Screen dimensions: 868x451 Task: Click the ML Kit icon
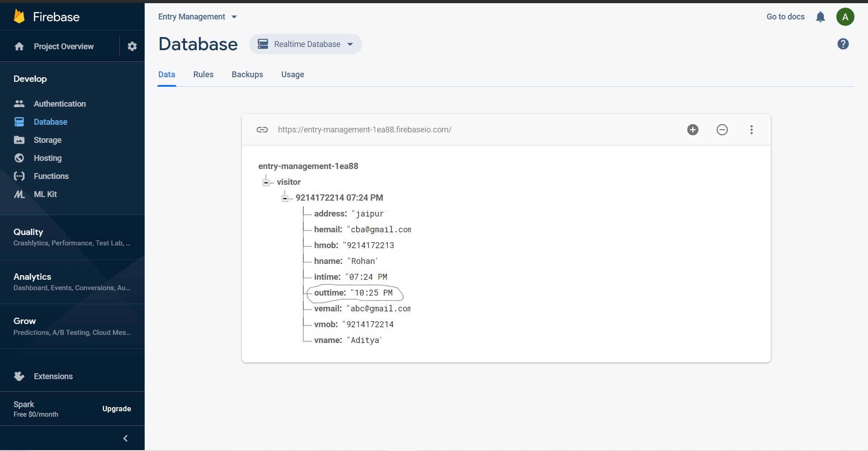tap(19, 194)
